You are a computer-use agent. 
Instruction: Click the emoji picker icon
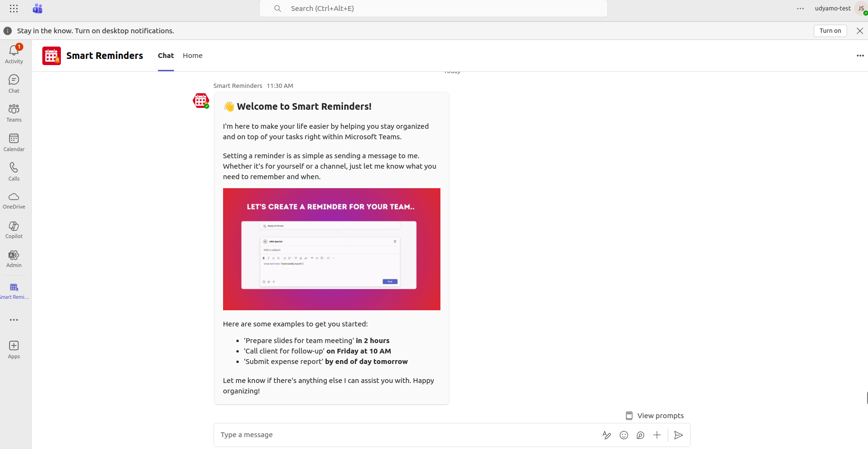tap(624, 435)
